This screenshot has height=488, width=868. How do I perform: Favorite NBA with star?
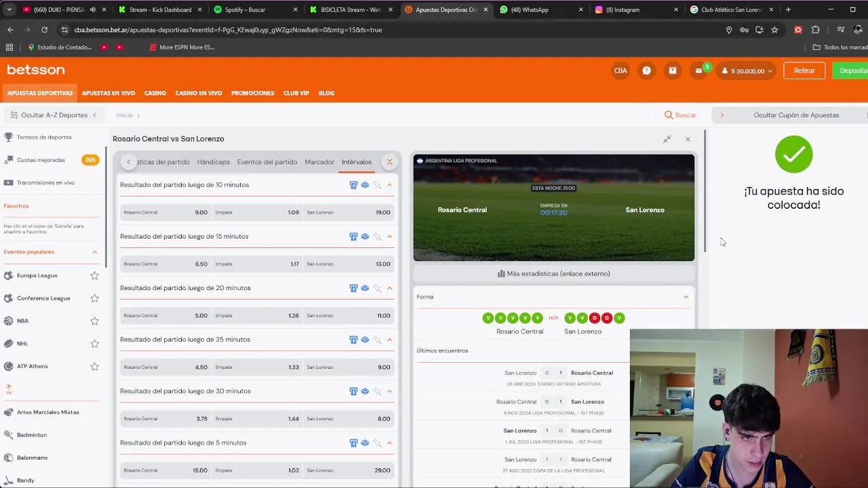pos(94,321)
